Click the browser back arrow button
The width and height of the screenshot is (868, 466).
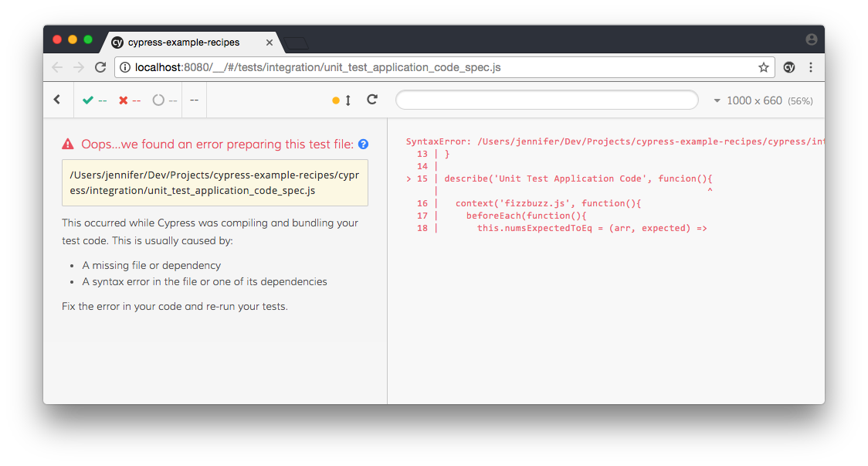tap(57, 67)
